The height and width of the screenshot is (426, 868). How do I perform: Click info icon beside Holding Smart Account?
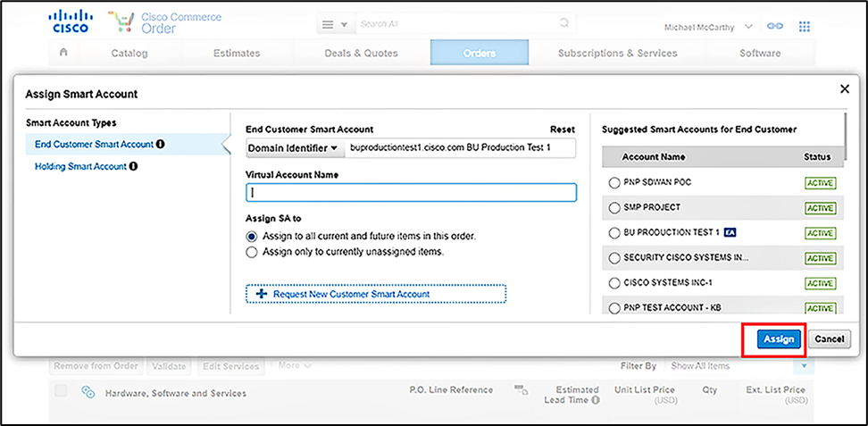pyautogui.click(x=133, y=166)
